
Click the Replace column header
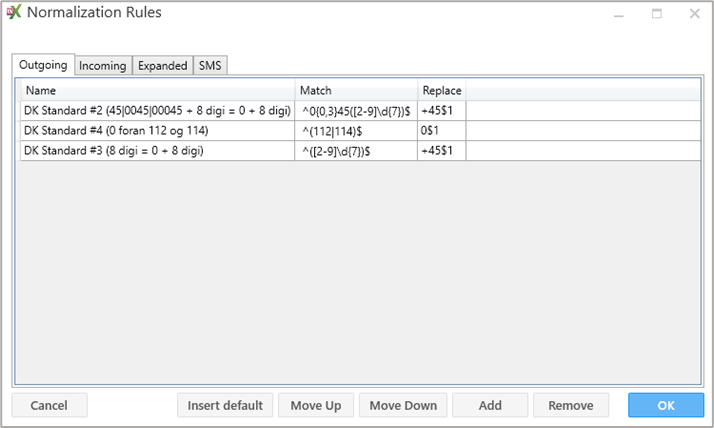[x=441, y=91]
